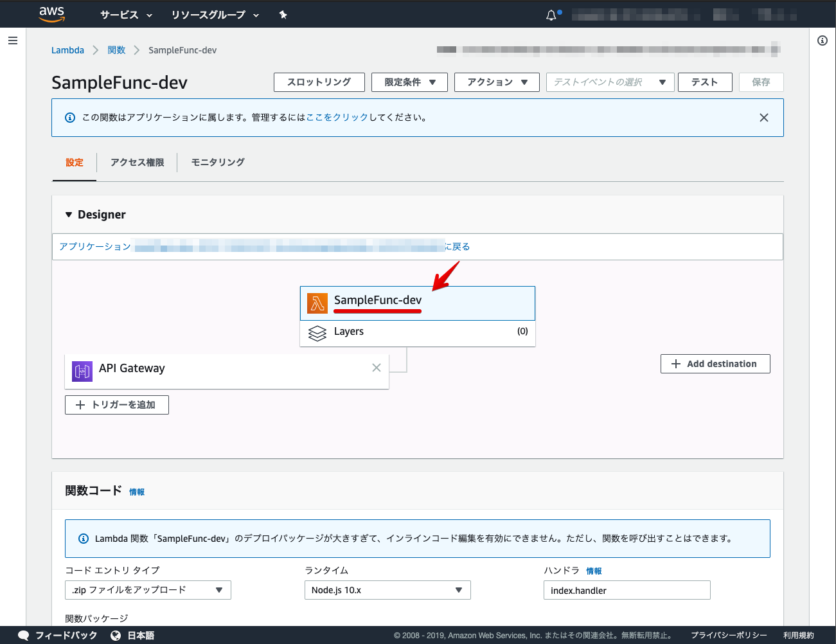This screenshot has height=644, width=836.
Task: Open the 情報 link next to 関数コード
Action: coord(137,492)
